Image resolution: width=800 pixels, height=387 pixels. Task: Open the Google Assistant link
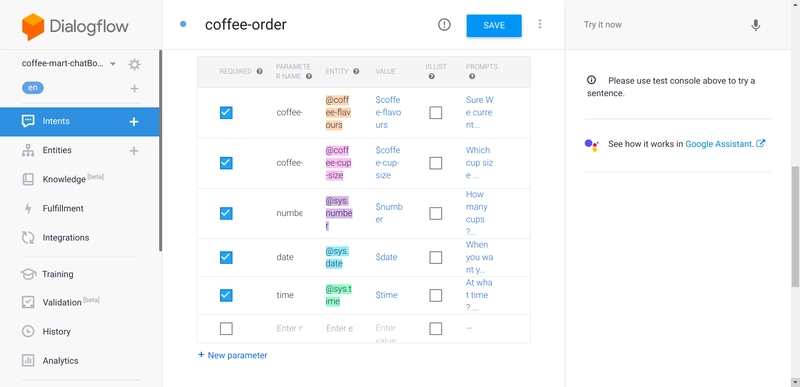point(724,144)
